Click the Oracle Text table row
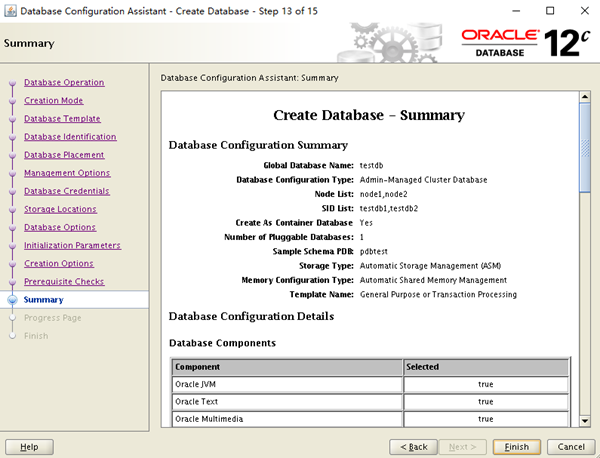The width and height of the screenshot is (600, 458). [370, 402]
